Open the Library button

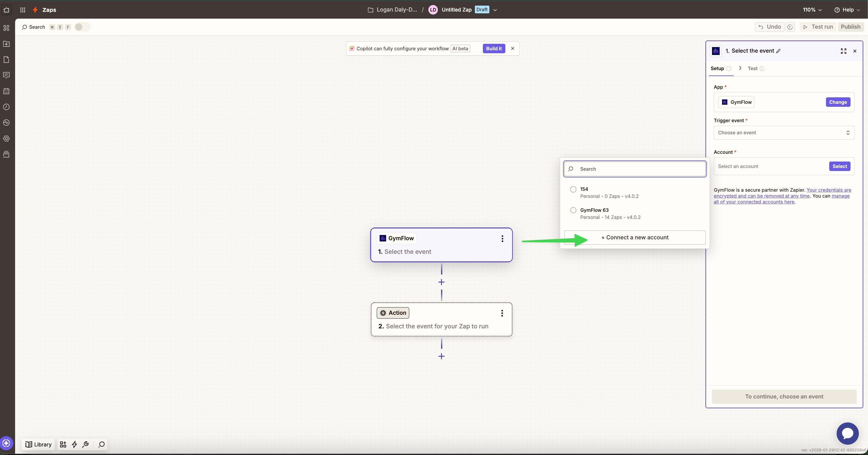tap(38, 445)
